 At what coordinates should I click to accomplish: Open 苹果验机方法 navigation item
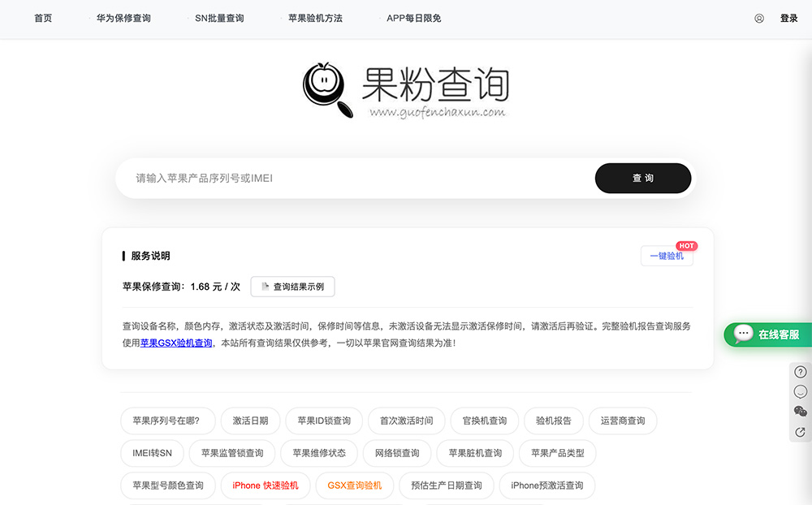[x=315, y=18]
